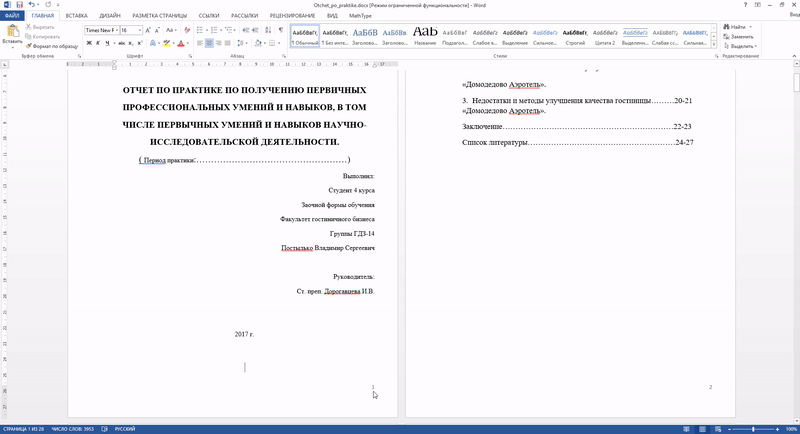Image resolution: width=800 pixels, height=434 pixels.
Task: Toggle italic (К) formatting
Action: pos(98,43)
